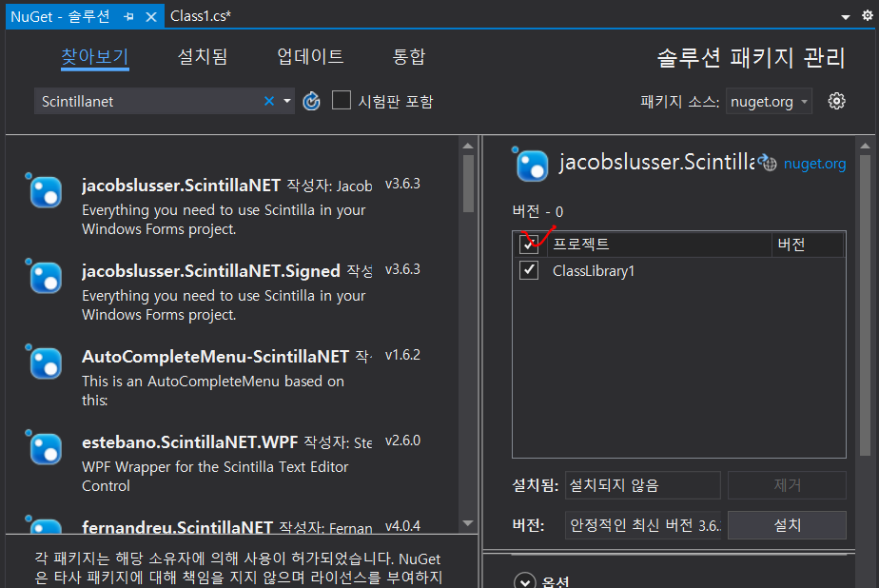Click the Install (설치) button
The width and height of the screenshot is (879, 588).
coord(787,525)
